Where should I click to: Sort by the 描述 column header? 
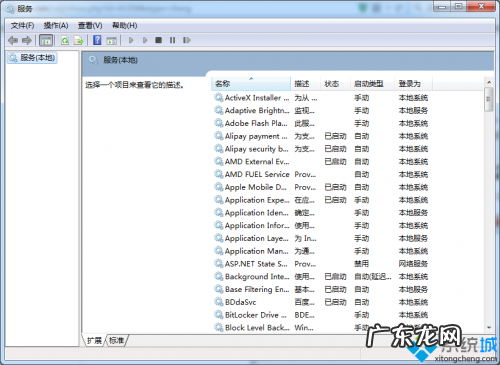pos(305,84)
